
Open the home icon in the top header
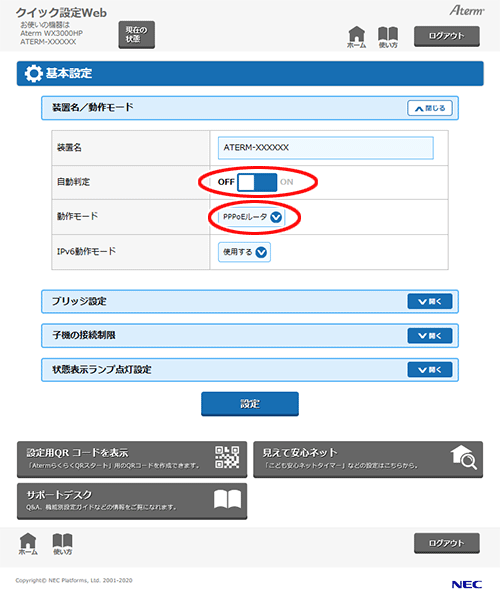point(356,37)
